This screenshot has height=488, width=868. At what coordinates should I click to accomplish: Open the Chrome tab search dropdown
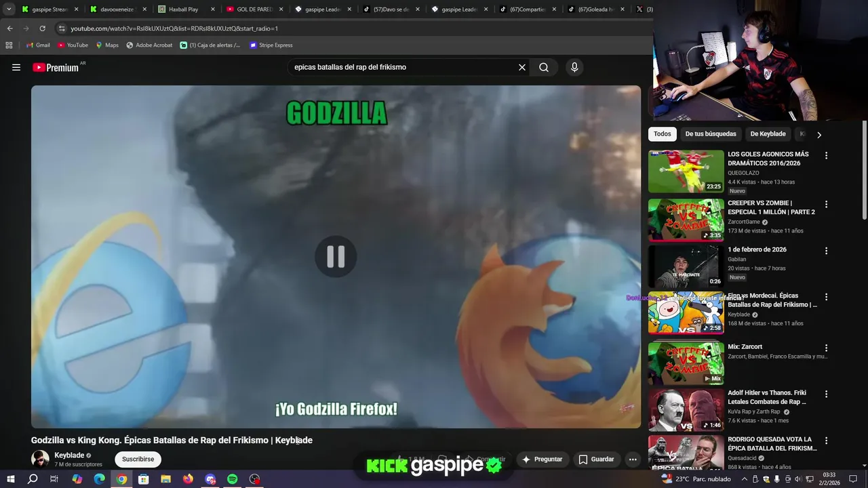pos(8,9)
